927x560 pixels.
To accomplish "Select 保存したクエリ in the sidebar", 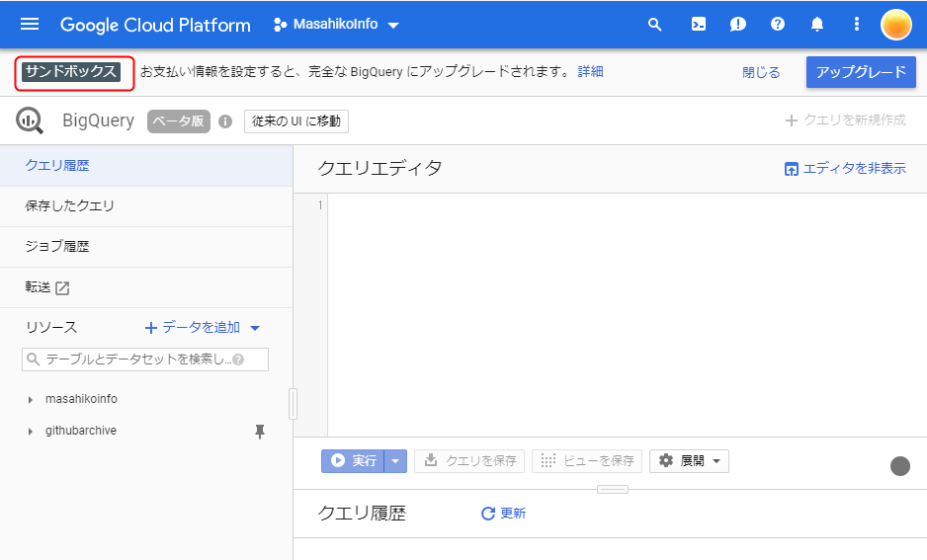I will click(146, 206).
